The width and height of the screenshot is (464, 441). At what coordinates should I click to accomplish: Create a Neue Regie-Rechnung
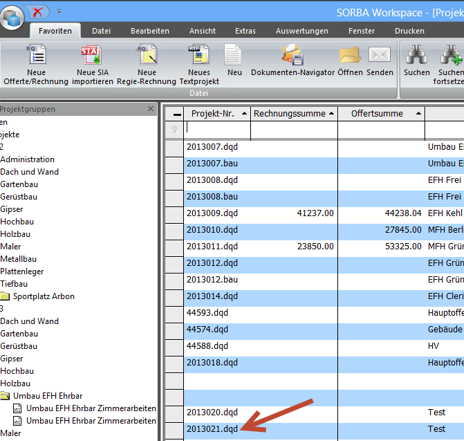coord(147,65)
